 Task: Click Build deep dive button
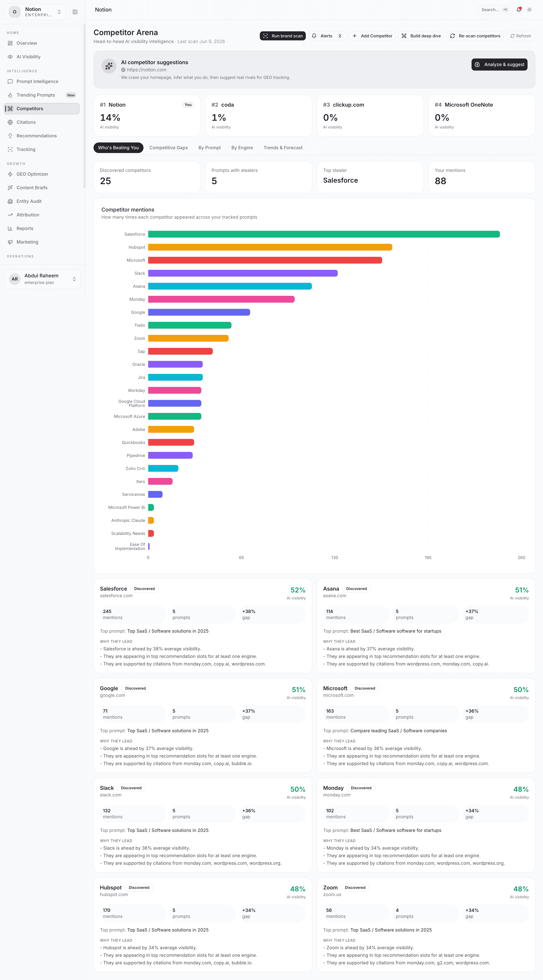point(421,36)
